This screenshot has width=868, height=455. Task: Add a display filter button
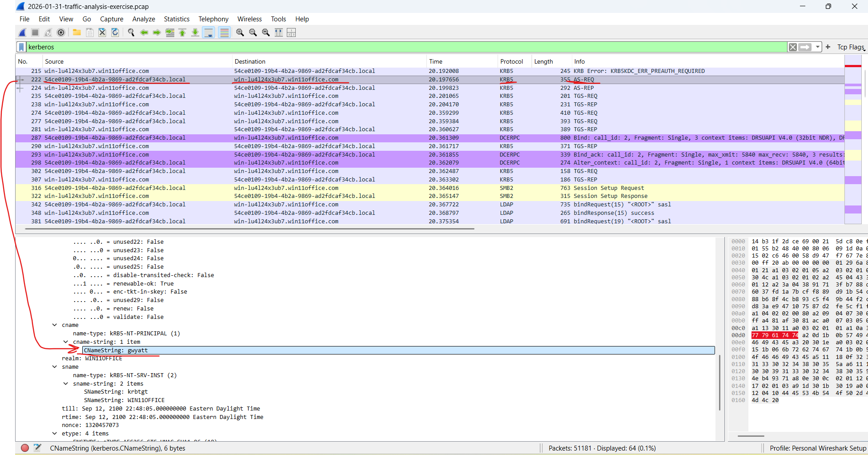[x=828, y=47]
